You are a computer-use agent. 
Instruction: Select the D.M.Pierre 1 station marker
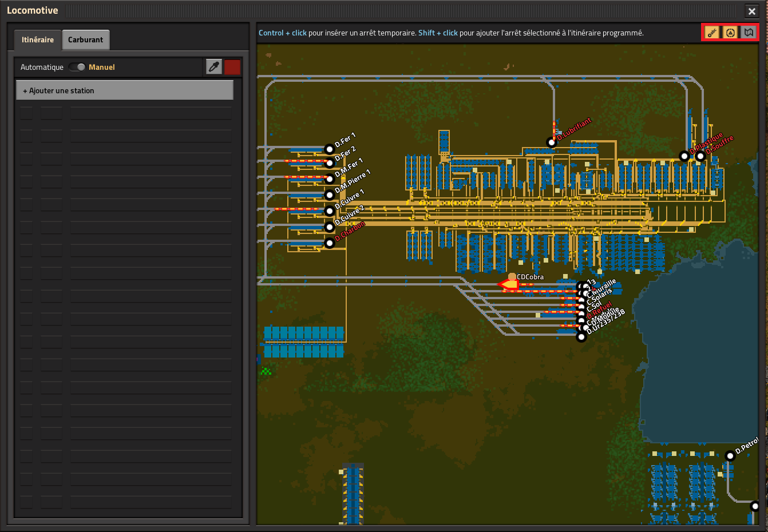pos(330,195)
